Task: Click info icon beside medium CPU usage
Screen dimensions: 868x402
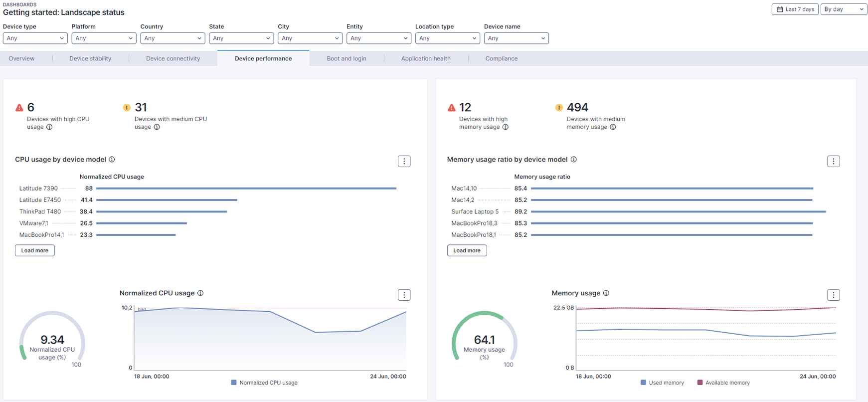Action: point(157,127)
